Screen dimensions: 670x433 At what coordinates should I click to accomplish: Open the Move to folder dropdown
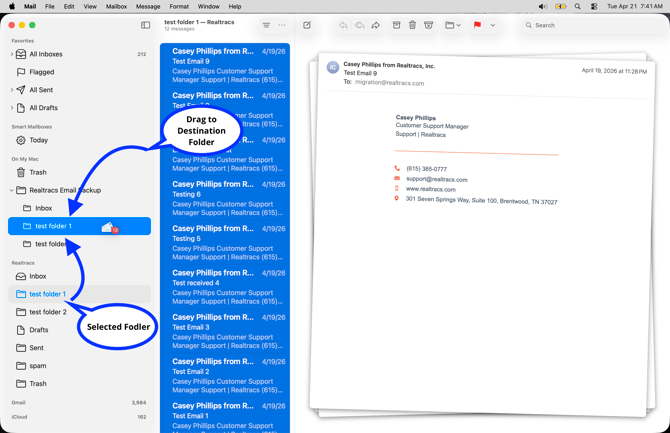click(453, 25)
